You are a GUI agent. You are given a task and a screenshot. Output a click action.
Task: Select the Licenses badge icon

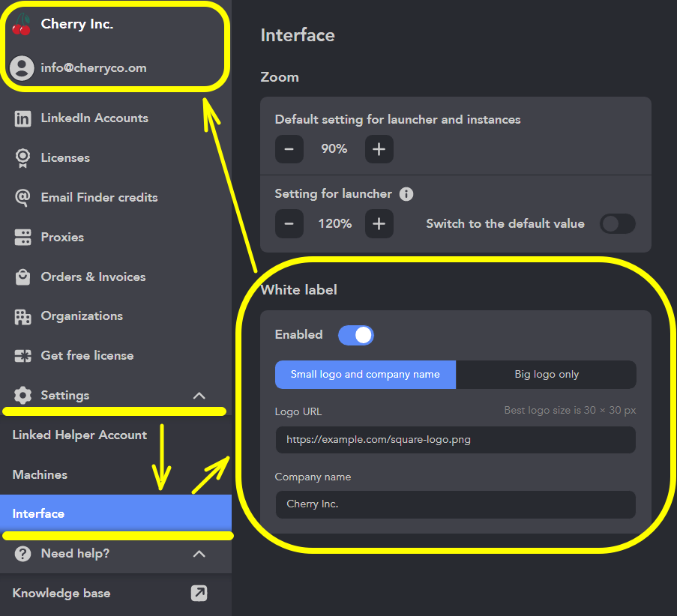[x=22, y=157]
